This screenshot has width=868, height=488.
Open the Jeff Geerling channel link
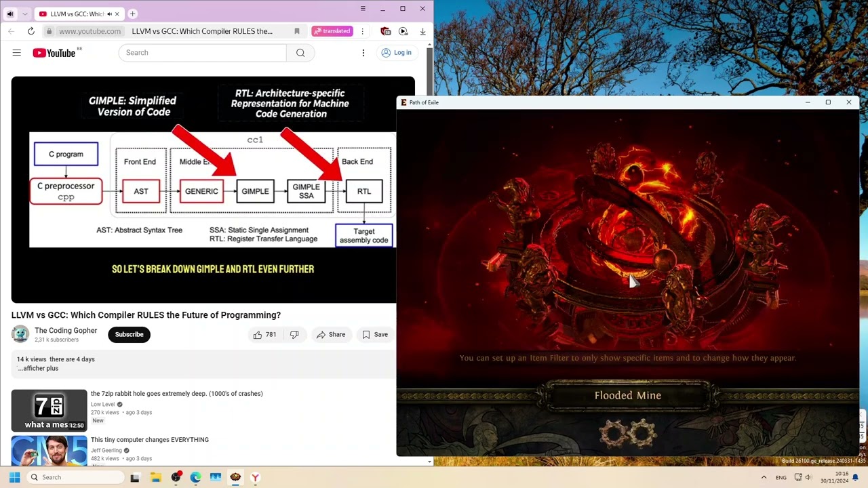pos(106,451)
